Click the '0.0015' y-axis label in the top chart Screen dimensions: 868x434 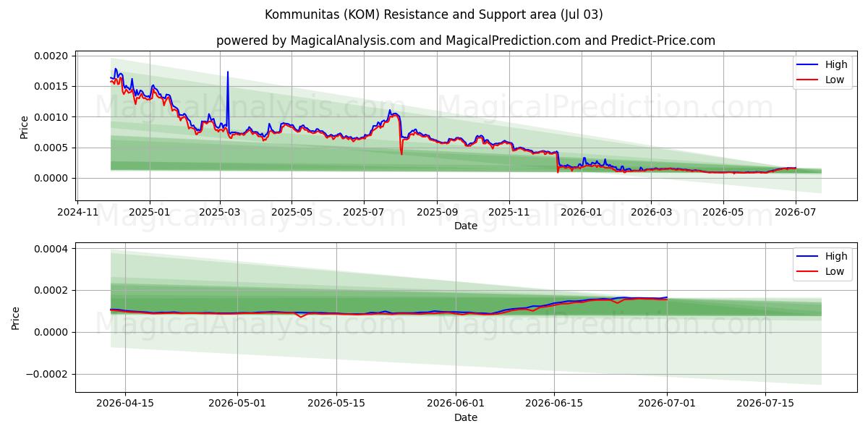[51, 86]
